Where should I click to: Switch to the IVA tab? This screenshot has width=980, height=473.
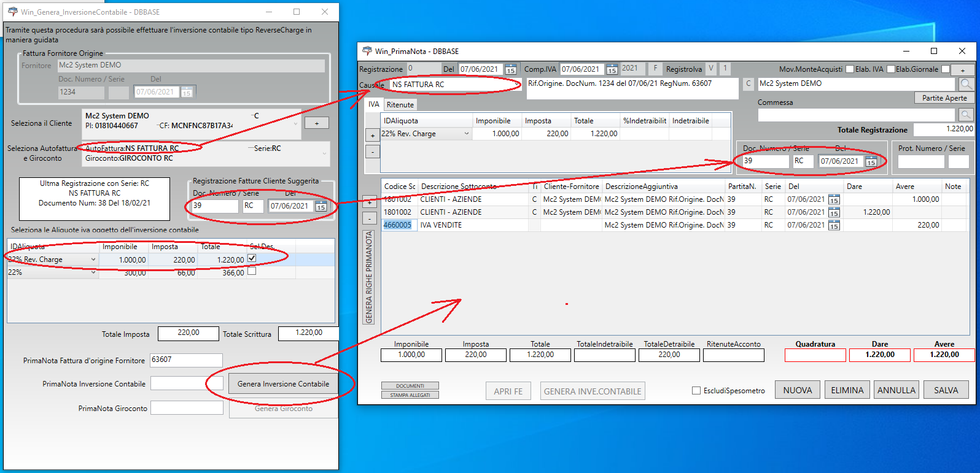coord(374,104)
